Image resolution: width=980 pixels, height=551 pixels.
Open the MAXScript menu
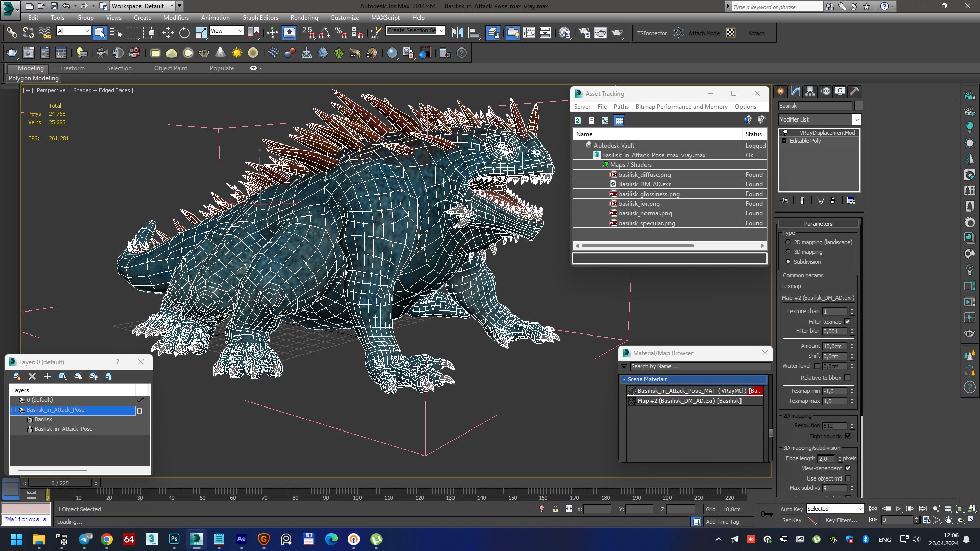tap(385, 17)
